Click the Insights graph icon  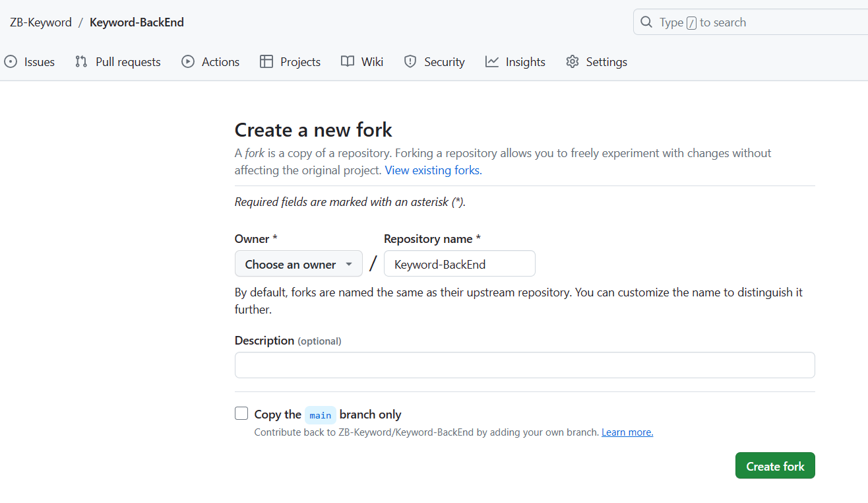pyautogui.click(x=492, y=61)
